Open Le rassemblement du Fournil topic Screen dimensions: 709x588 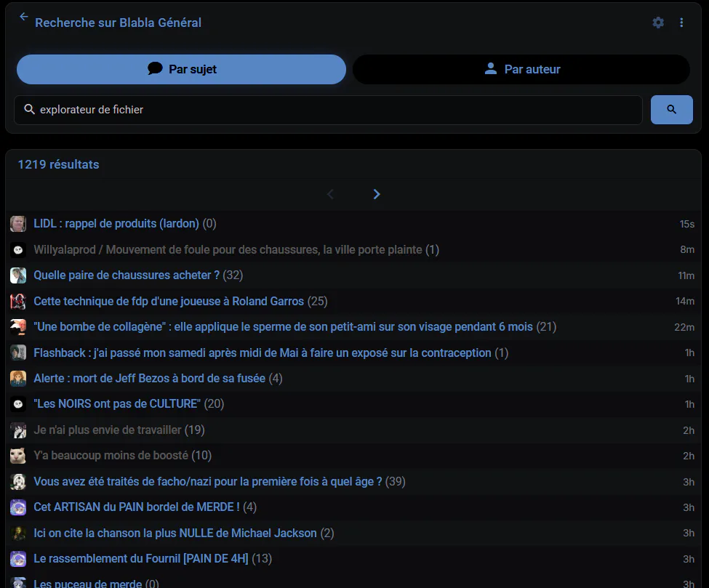[x=141, y=559]
